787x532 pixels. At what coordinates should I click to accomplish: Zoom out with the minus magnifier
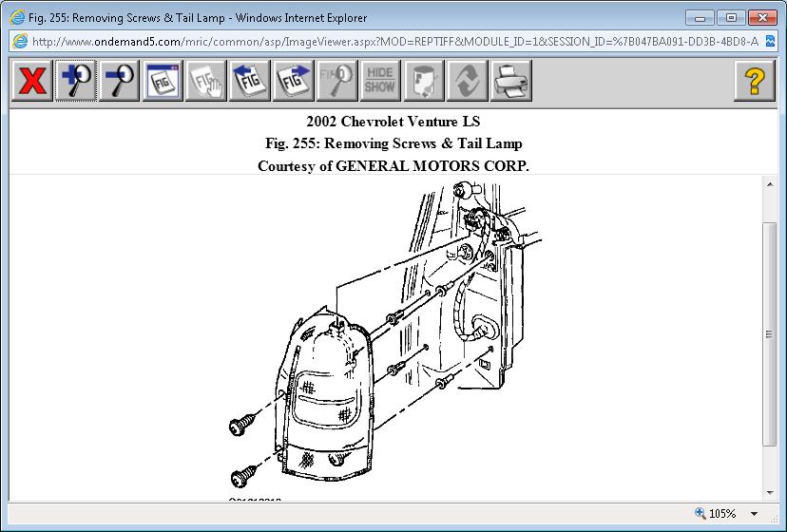[x=120, y=81]
